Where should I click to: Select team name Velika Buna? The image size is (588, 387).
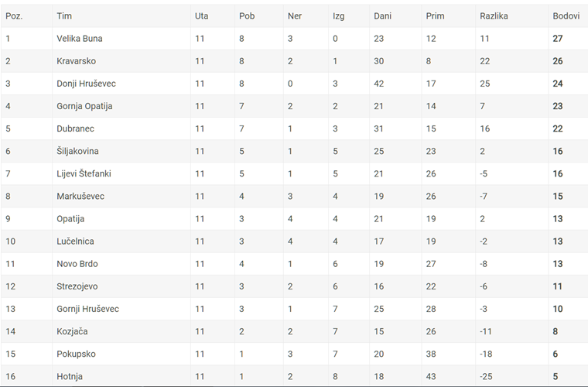pos(80,38)
